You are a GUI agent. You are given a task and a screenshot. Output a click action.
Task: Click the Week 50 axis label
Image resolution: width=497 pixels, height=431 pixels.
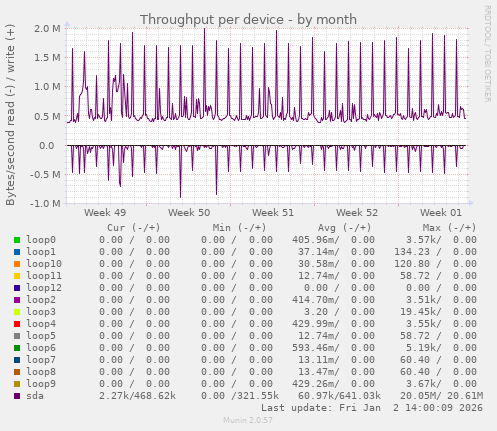point(189,213)
